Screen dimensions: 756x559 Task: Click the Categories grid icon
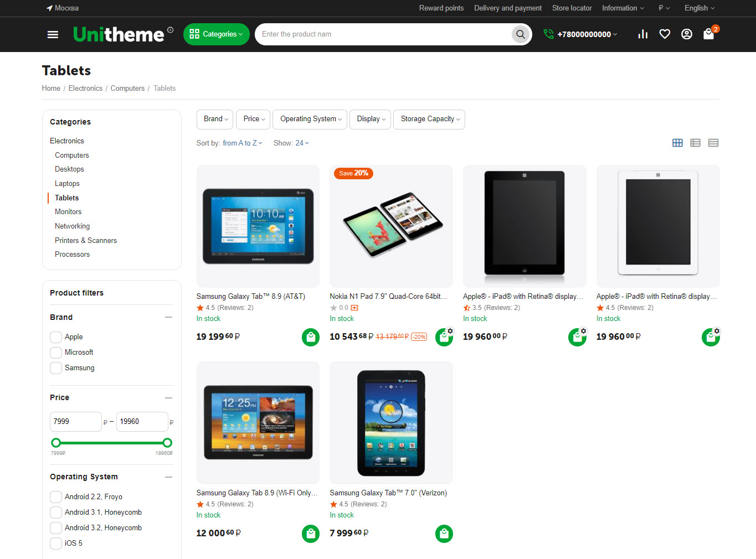coord(194,34)
